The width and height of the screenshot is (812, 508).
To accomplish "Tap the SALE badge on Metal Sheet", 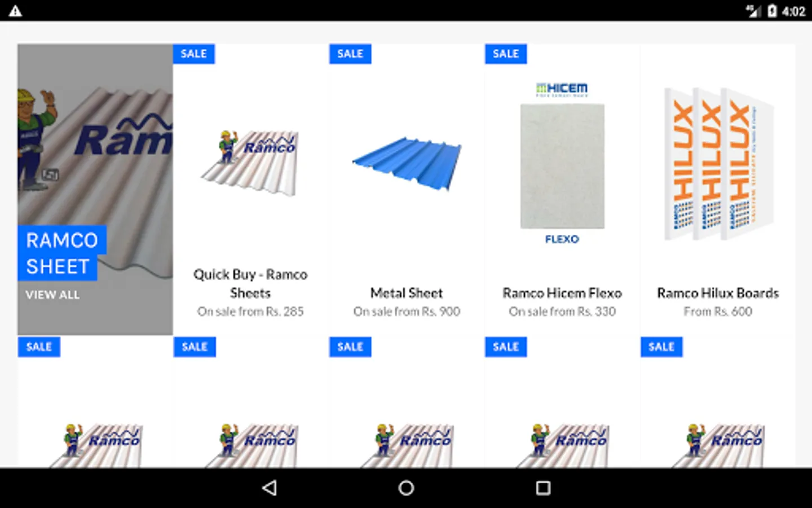I will tap(350, 54).
